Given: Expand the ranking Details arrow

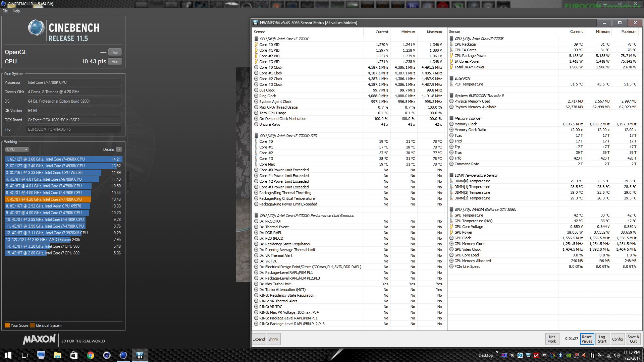Looking at the screenshot, I should (x=119, y=149).
